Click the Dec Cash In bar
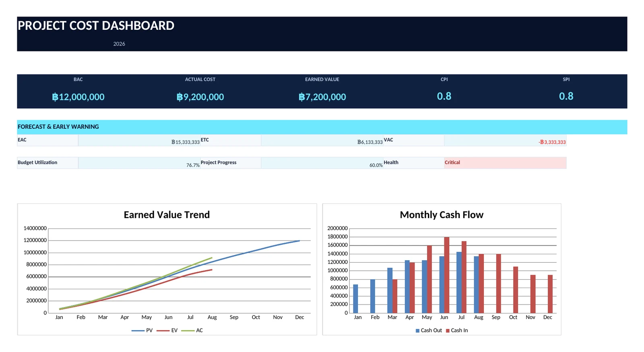The height and width of the screenshot is (352, 644). click(x=550, y=294)
